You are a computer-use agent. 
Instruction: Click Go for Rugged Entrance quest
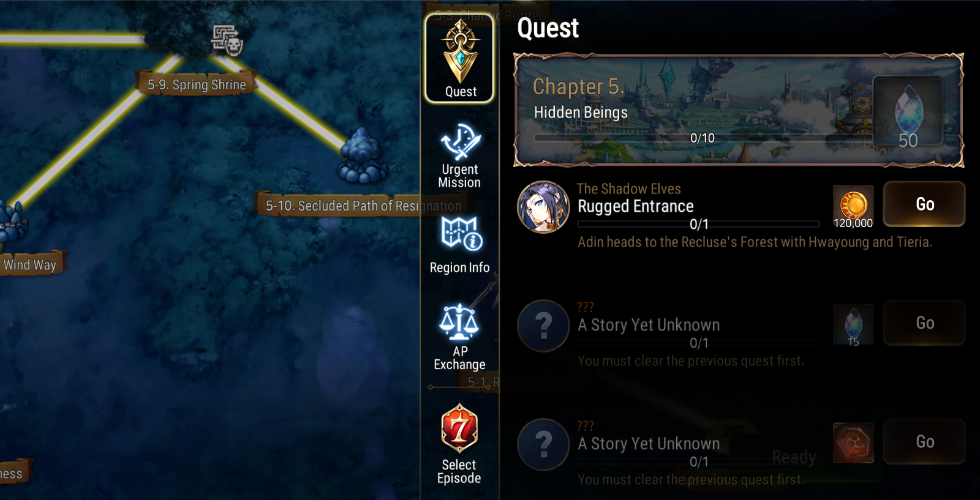(x=924, y=204)
